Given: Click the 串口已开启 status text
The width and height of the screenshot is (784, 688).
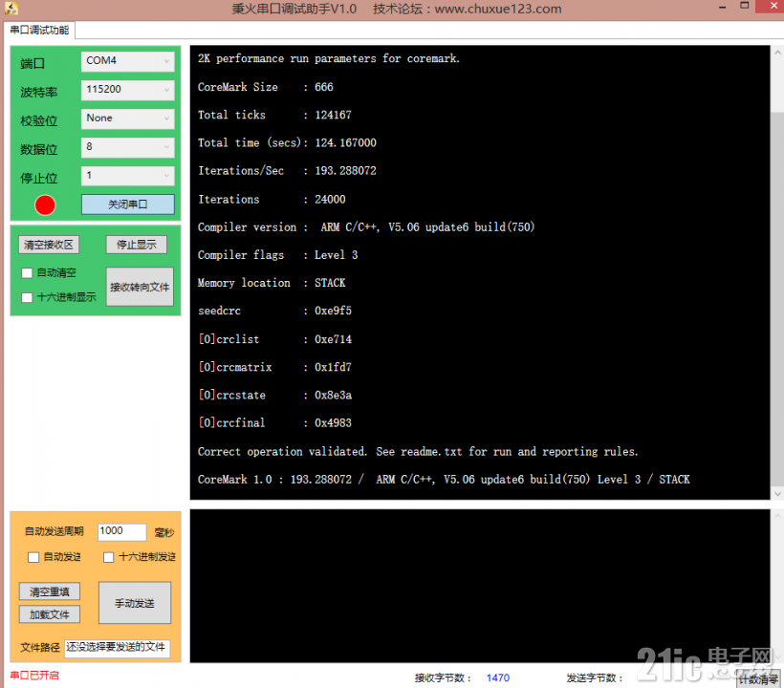Looking at the screenshot, I should click(x=34, y=676).
